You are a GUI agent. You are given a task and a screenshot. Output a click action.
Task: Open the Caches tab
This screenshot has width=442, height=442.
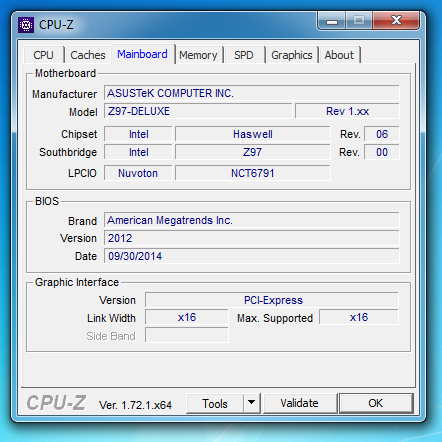click(88, 55)
